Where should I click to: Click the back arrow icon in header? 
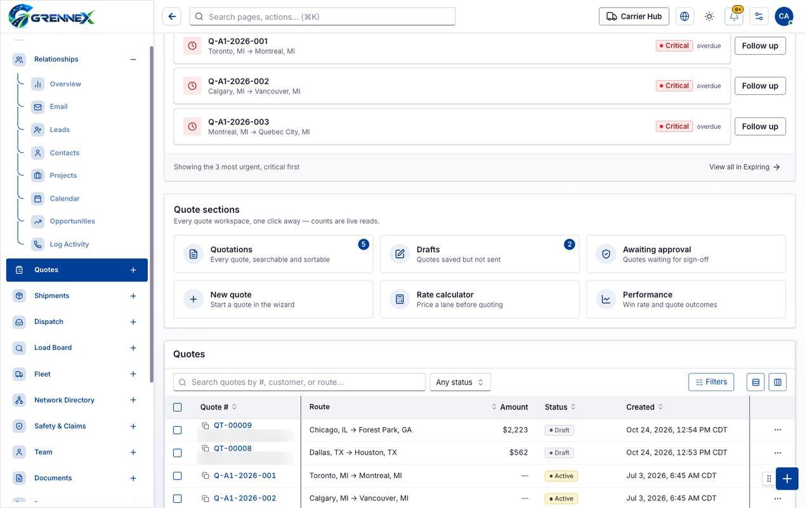click(172, 17)
